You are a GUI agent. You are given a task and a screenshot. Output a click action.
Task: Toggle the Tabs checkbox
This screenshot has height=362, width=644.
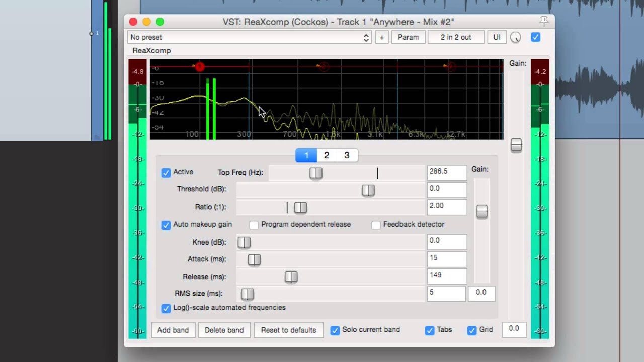click(430, 330)
